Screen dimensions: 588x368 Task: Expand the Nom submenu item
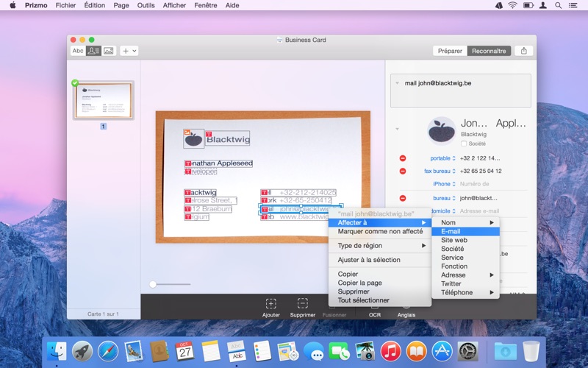coord(465,223)
